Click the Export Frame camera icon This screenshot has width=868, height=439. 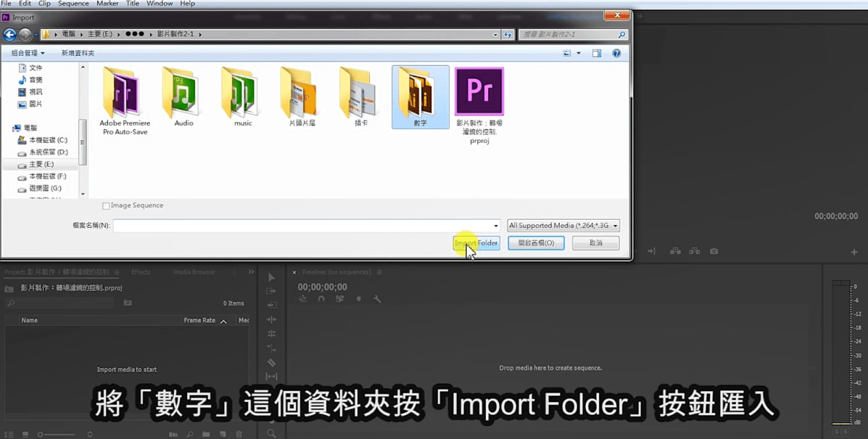click(714, 251)
